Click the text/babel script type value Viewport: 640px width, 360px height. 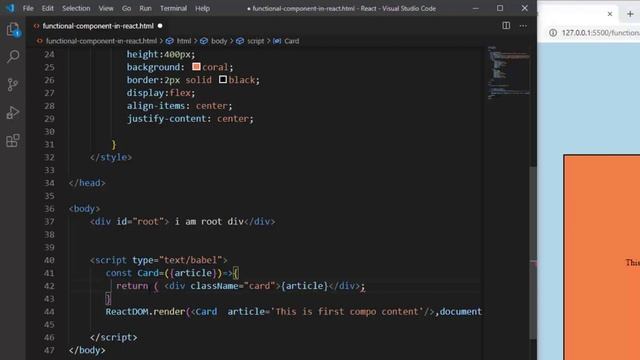[x=191, y=260]
